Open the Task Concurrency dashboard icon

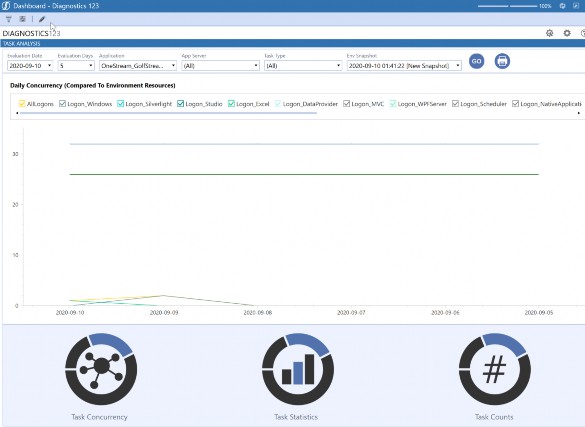point(101,369)
